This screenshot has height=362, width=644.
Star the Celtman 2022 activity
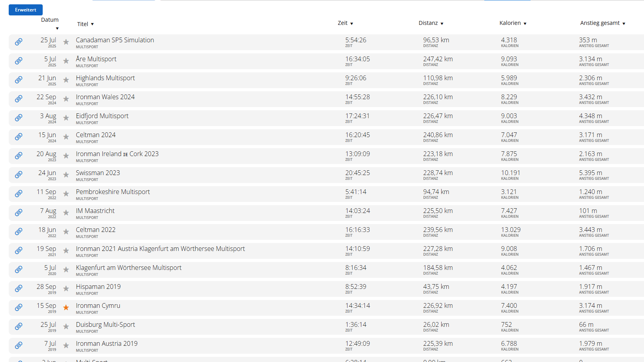click(x=66, y=232)
